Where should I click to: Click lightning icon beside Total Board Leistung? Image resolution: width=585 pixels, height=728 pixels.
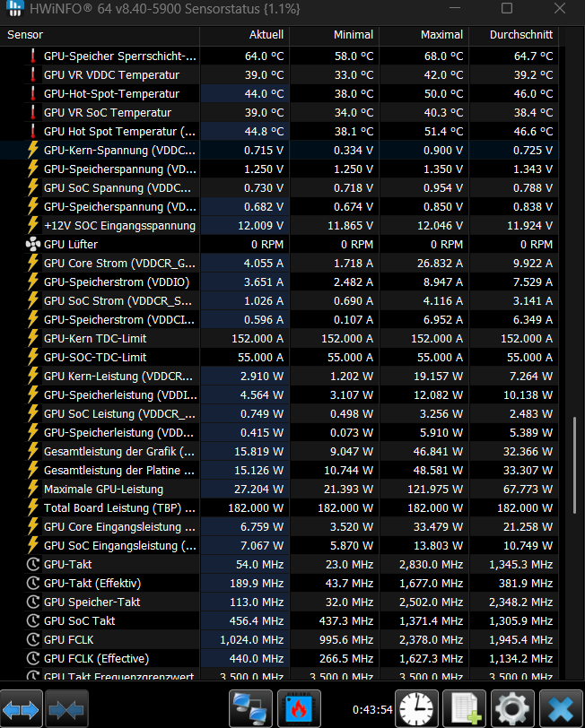[x=33, y=508]
